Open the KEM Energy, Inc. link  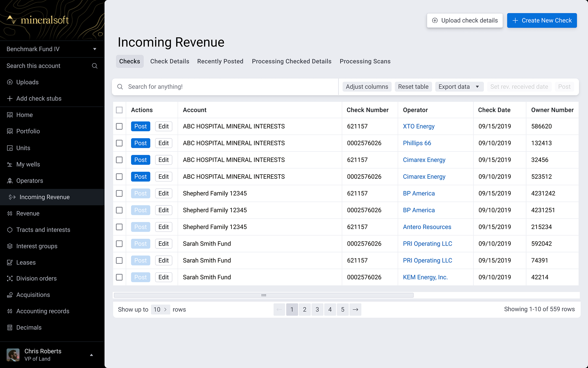click(x=425, y=277)
